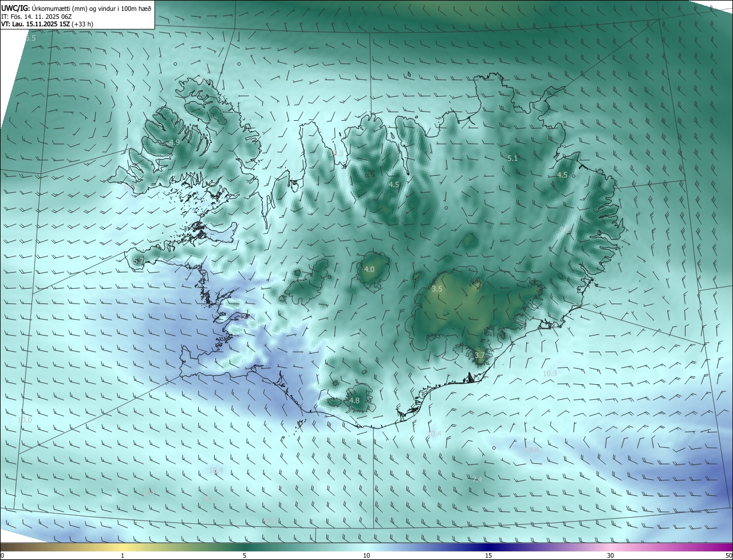Screen dimensions: 733x560
Task: Select the 4.8 value on Mýrdalsjökull glacier
Action: coord(354,401)
